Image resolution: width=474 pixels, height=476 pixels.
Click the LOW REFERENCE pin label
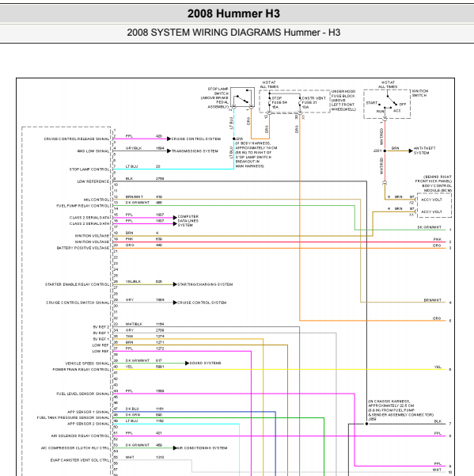93,181
